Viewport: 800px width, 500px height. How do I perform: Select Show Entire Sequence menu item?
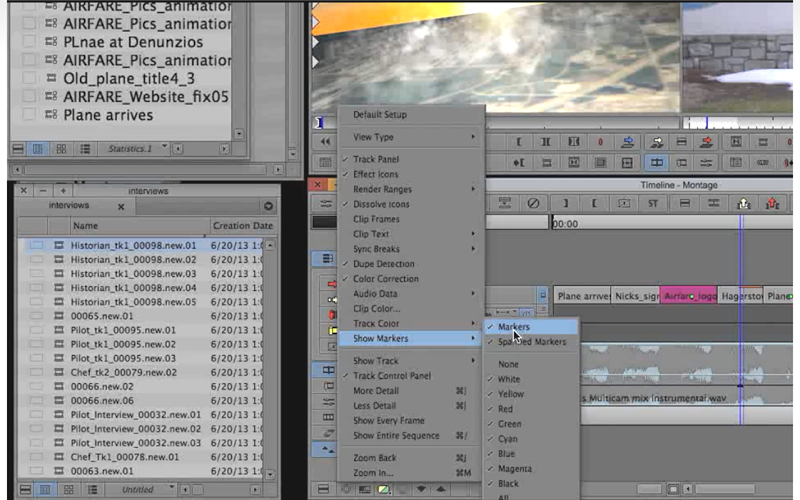coord(397,435)
